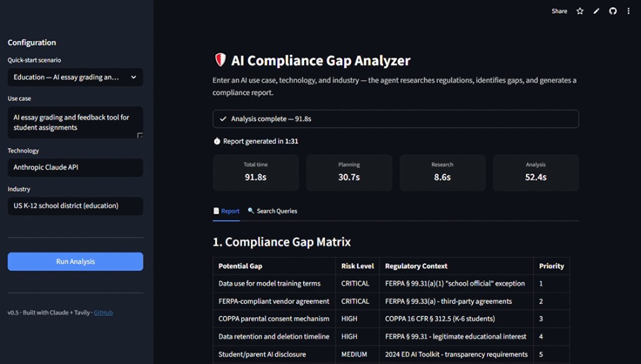The image size is (641, 364).
Task: Click priority 1 in the model training row
Action: [x=551, y=283]
